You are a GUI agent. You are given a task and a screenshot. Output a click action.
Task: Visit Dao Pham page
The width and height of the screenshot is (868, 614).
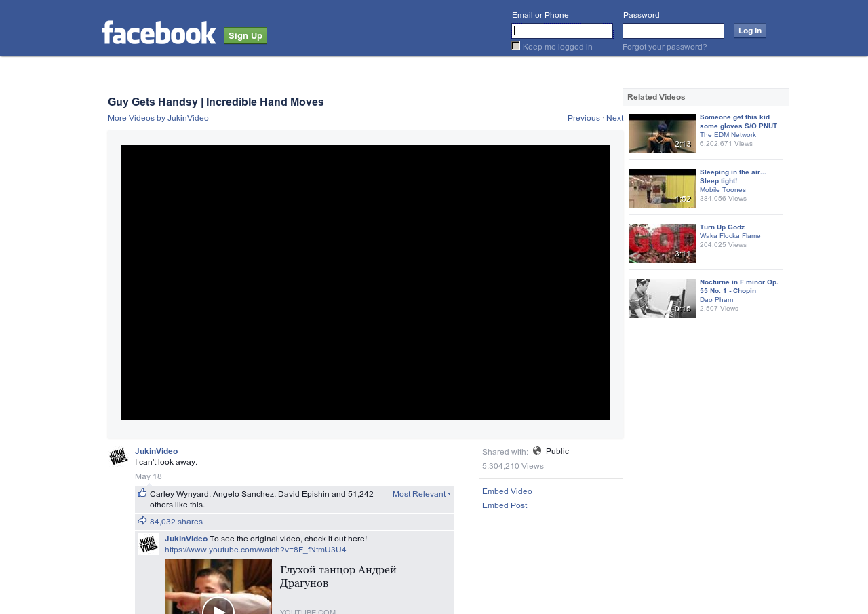pyautogui.click(x=716, y=300)
